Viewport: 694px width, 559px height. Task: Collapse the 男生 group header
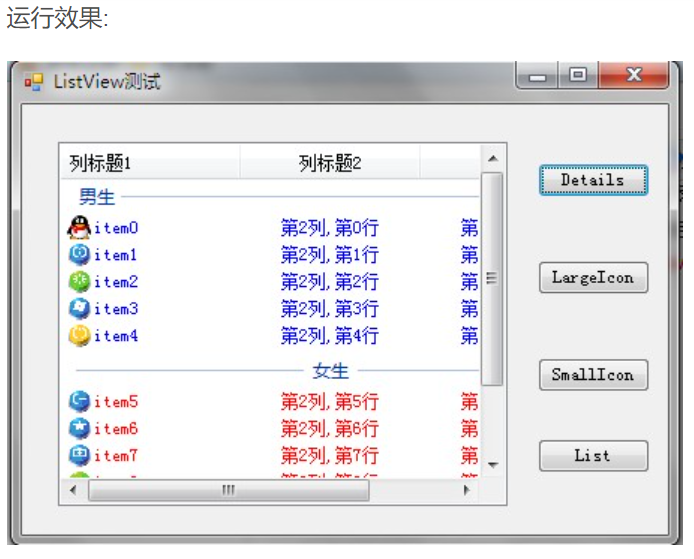[97, 197]
